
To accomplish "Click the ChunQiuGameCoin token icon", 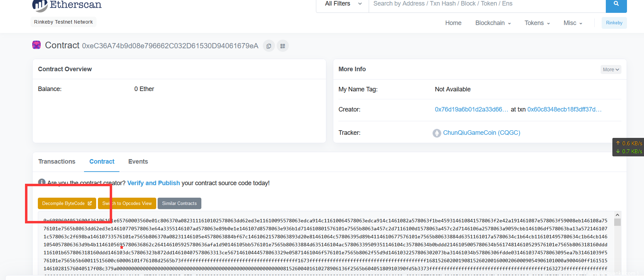I will coord(437,133).
